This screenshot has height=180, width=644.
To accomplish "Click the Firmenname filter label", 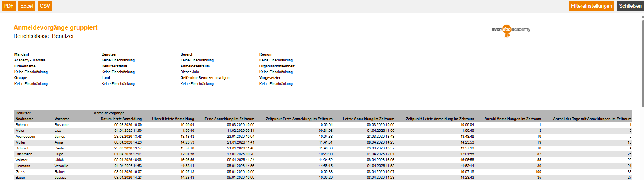I will (x=25, y=66).
